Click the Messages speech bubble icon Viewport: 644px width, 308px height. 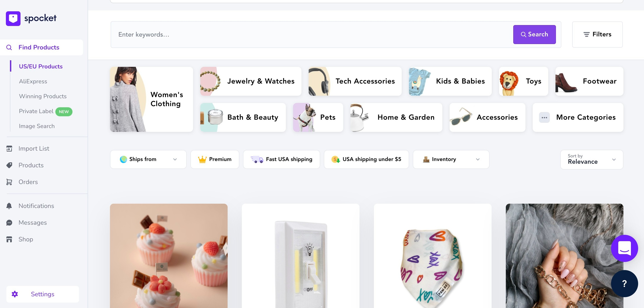[9, 222]
